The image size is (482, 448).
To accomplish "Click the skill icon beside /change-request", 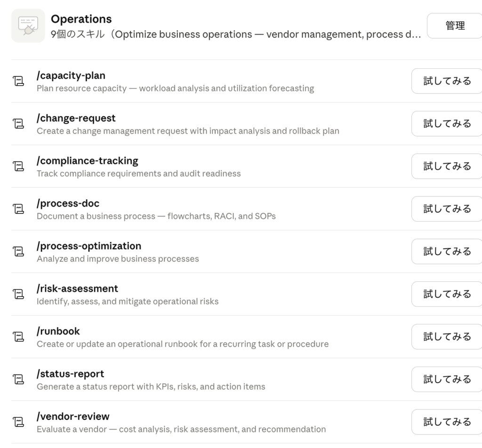I will pos(18,124).
